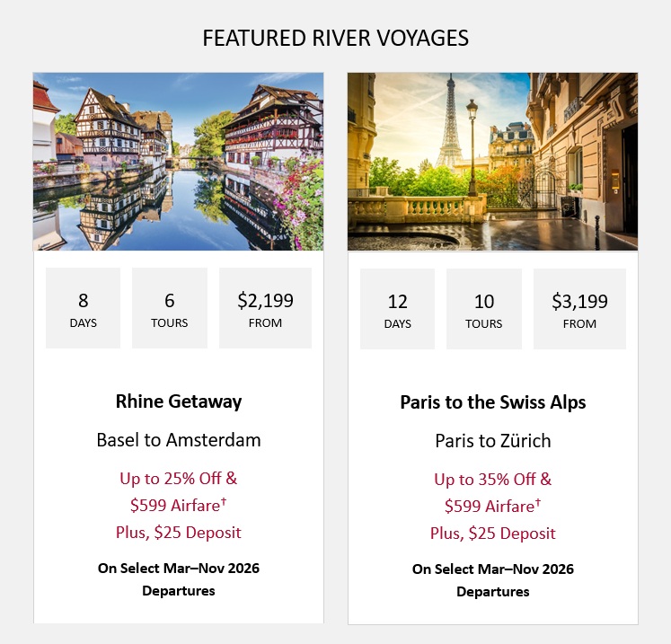Click Plus, $25 Deposit under Paris voyage
Viewport: 671px width, 644px height.
pyautogui.click(x=493, y=533)
